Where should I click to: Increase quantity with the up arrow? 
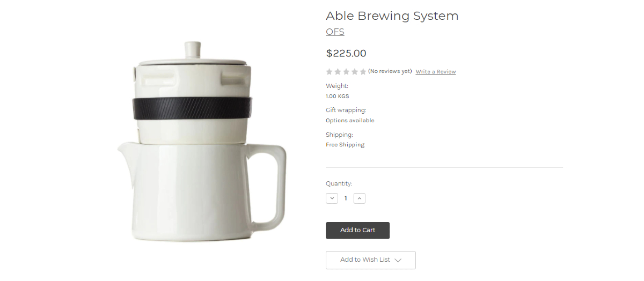(x=360, y=198)
